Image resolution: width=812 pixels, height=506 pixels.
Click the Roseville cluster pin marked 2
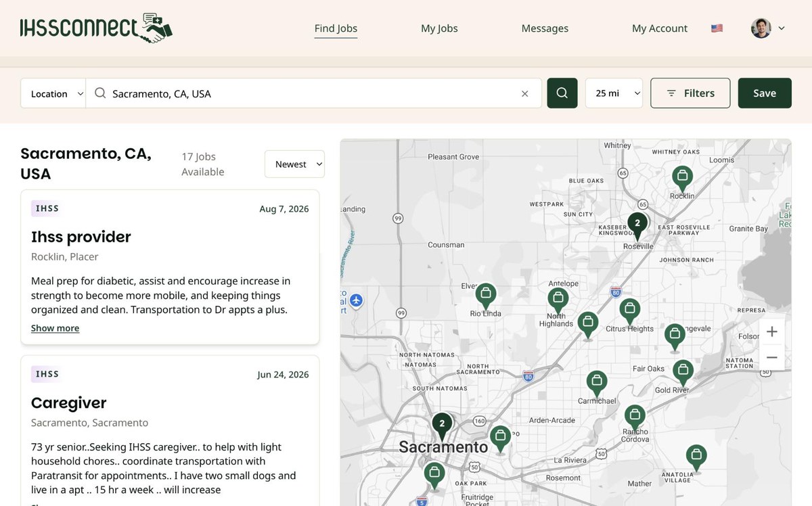[x=637, y=225]
